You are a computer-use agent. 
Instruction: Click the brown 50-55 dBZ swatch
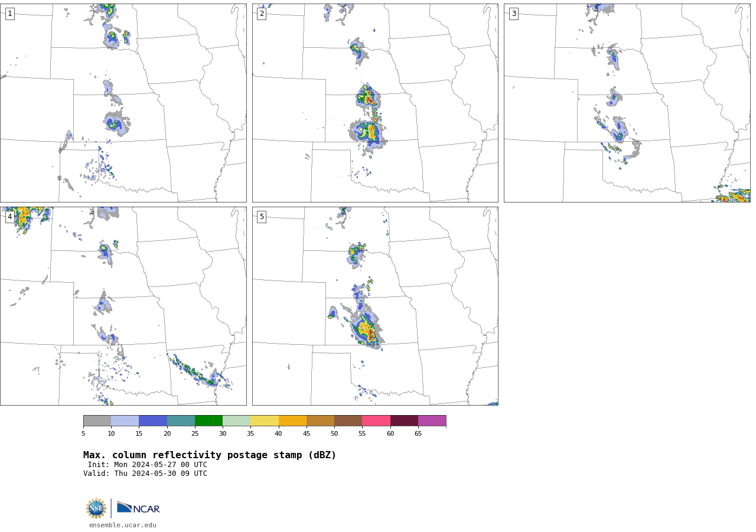(x=348, y=420)
